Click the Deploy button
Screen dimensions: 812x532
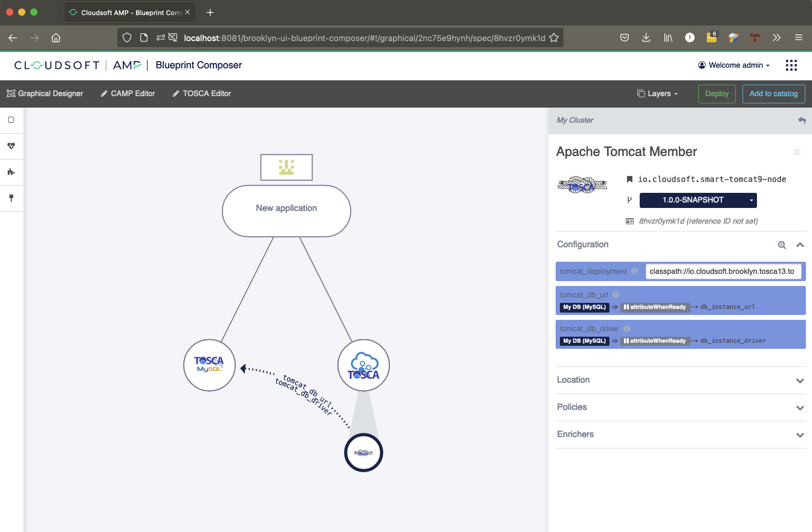pos(717,94)
